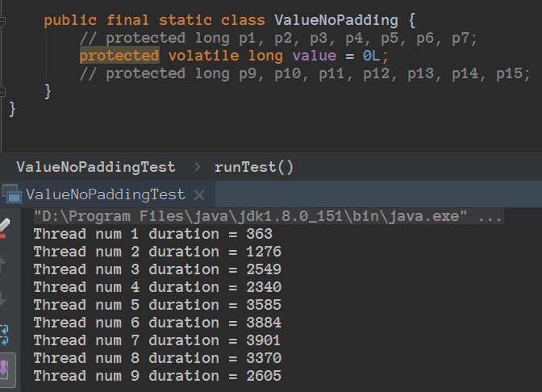This screenshot has width=542, height=392.
Task: Click the partially visible pencil icon in console toolbar
Action: [x=5, y=226]
